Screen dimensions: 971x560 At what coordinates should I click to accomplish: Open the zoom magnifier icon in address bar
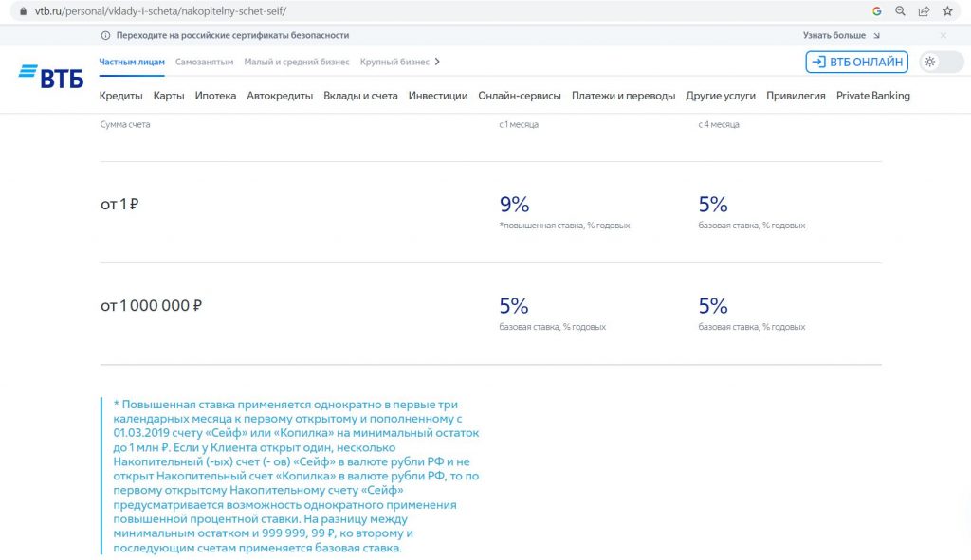coord(901,11)
